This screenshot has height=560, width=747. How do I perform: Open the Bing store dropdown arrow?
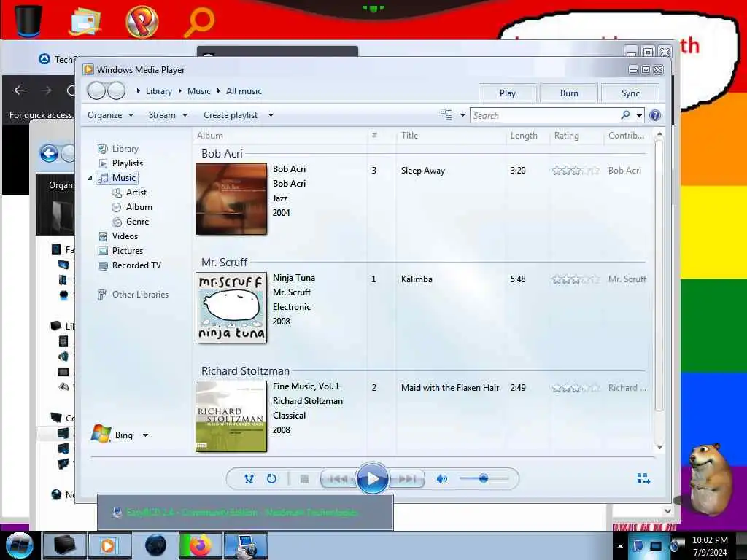[145, 435]
